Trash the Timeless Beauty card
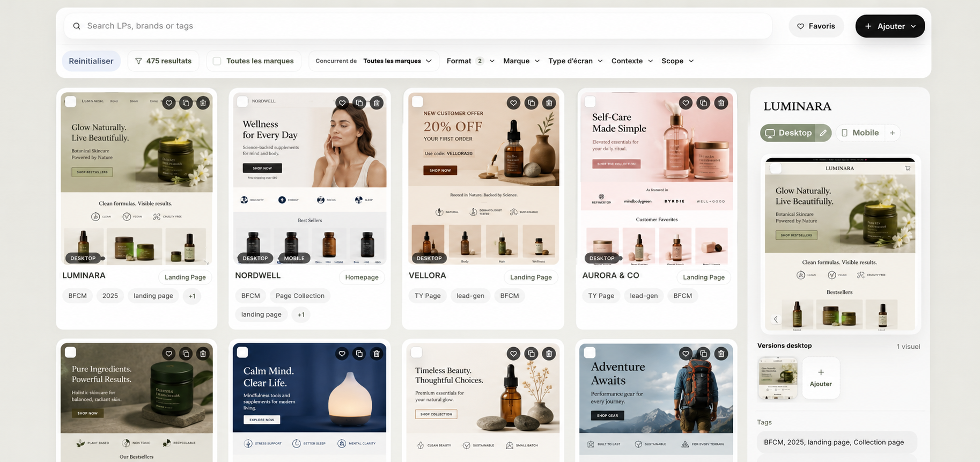Screen dimensions: 980x462 (549, 354)
